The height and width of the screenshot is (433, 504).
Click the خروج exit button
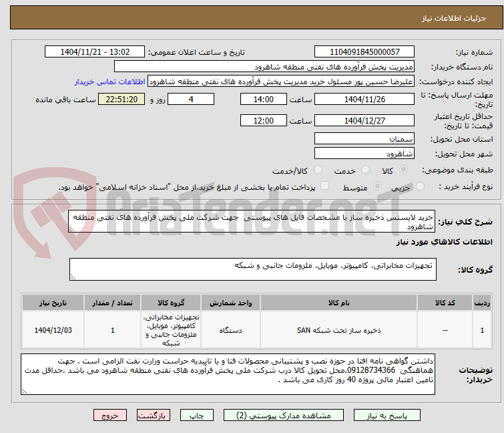tap(110, 416)
